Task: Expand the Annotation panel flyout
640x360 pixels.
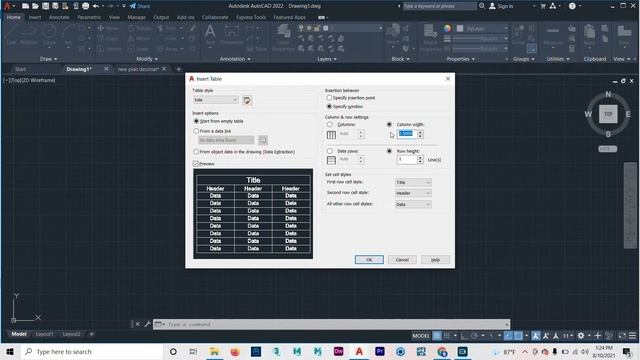Action: coord(235,59)
